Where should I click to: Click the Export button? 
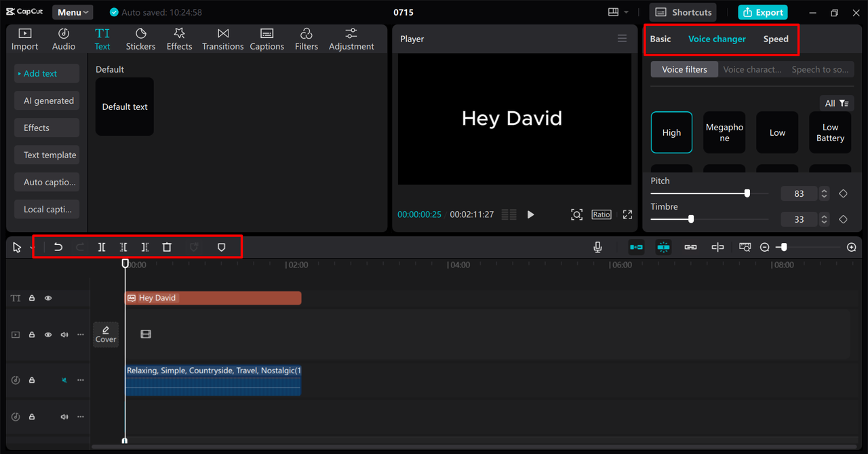click(x=763, y=12)
